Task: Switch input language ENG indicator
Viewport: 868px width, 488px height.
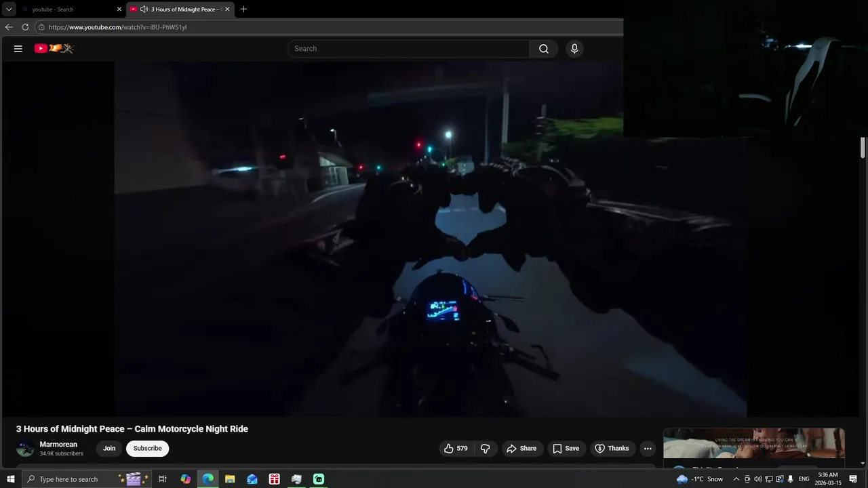Action: [x=804, y=479]
